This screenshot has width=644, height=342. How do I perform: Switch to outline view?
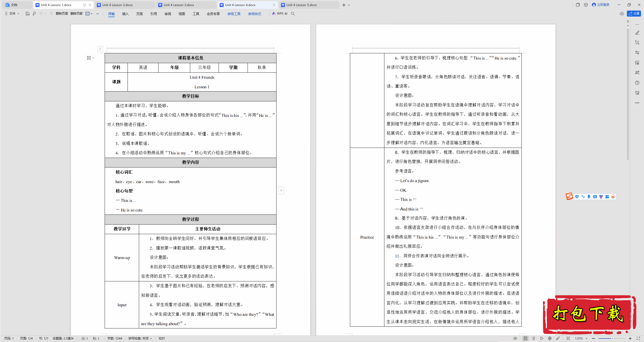(x=533, y=338)
